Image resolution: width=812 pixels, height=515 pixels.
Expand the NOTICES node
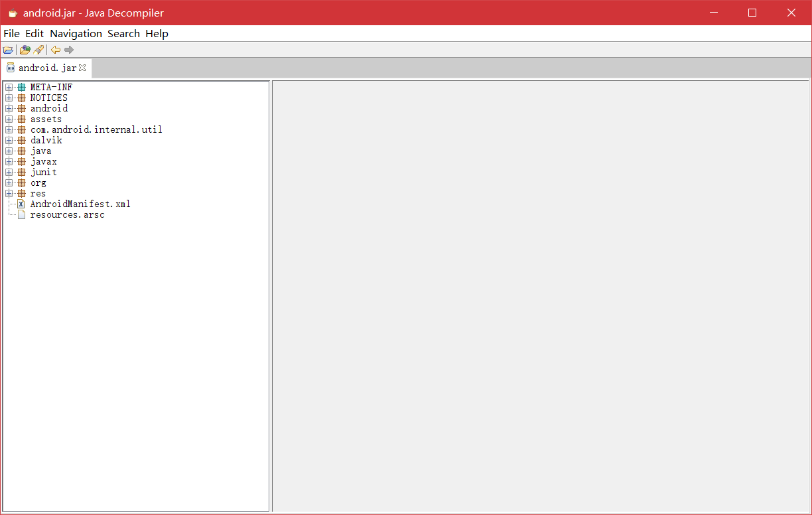(9, 98)
